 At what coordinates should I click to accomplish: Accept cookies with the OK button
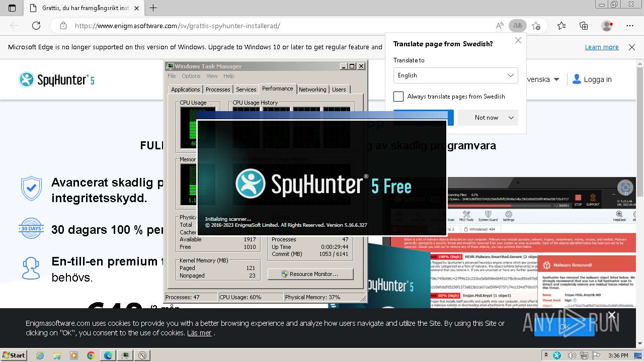coord(565,327)
